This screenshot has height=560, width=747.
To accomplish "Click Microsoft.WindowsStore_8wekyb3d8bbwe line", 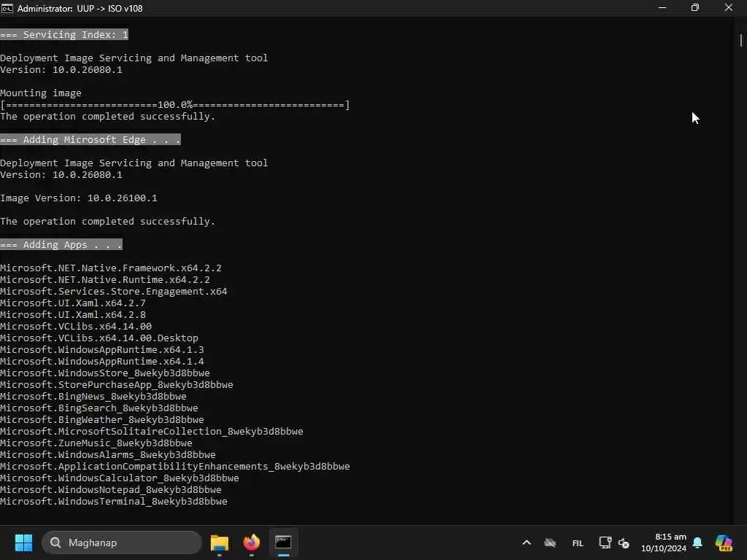I will coord(105,373).
